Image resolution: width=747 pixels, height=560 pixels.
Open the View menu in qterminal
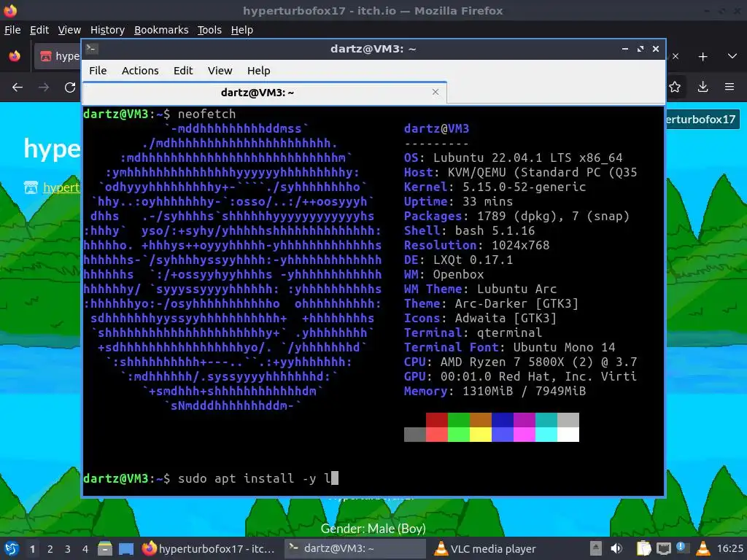(220, 71)
